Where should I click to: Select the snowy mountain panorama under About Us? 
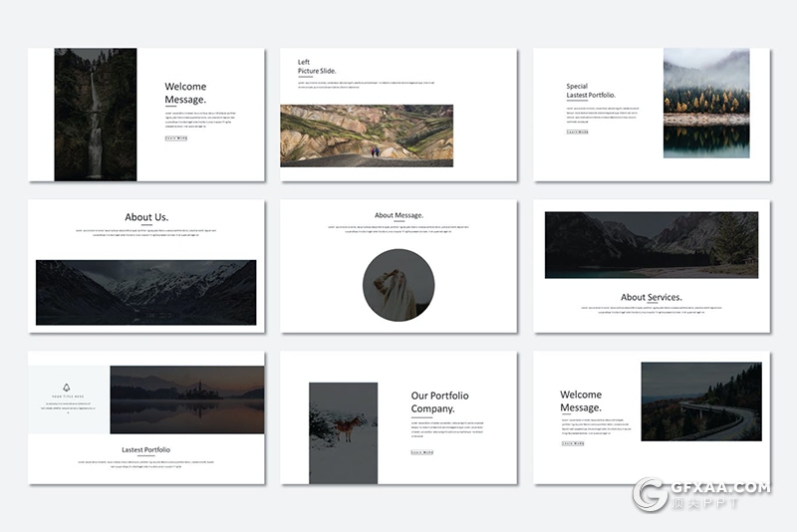(145, 292)
